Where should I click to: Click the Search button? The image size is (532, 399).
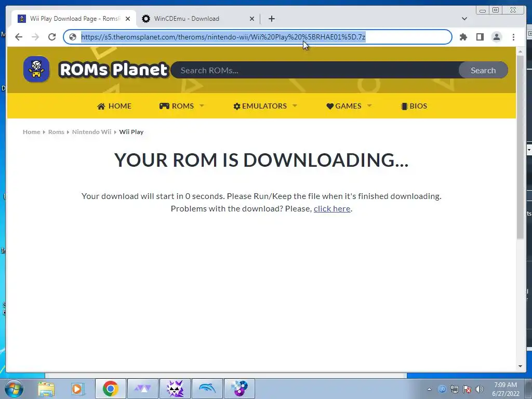click(483, 70)
